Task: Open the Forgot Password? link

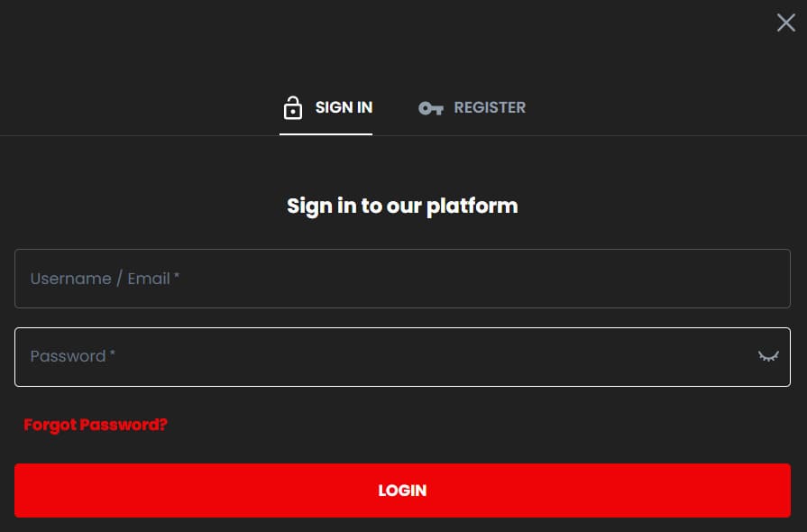Action: click(96, 425)
